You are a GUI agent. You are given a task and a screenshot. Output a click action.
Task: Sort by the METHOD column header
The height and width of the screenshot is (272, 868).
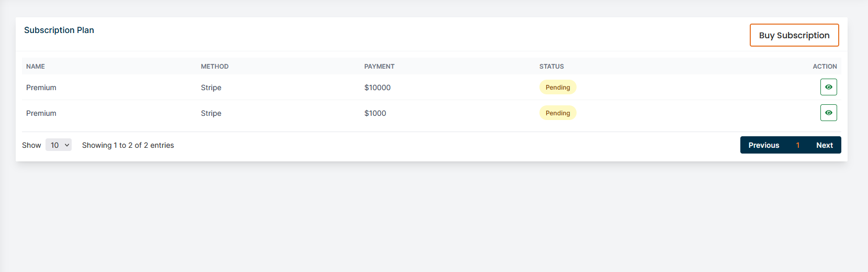[215, 67]
